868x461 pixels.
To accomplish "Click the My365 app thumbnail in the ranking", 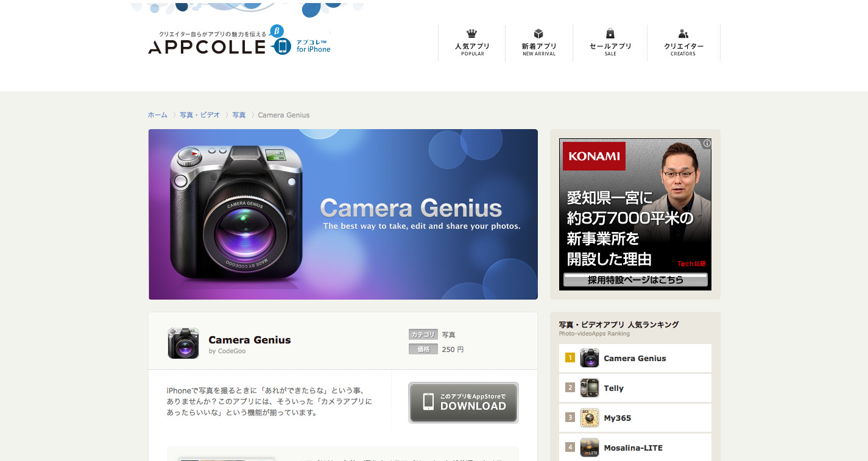I will click(588, 418).
